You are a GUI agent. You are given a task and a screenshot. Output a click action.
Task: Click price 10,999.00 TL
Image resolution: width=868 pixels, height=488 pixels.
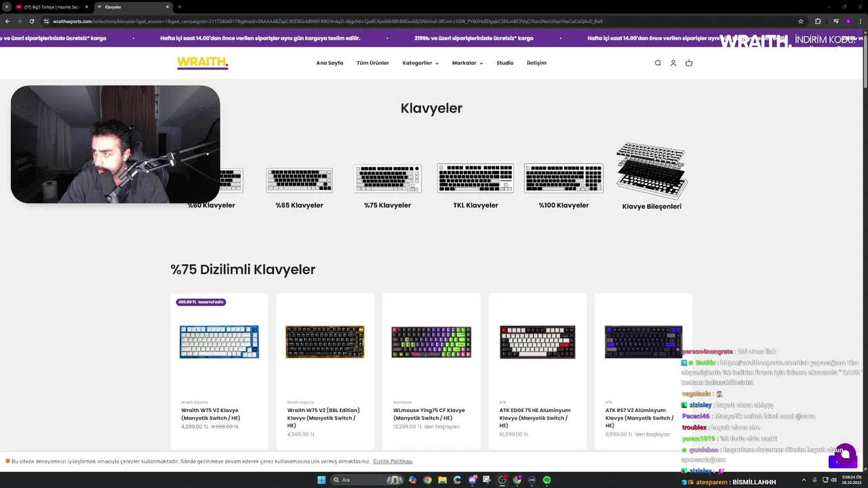pyautogui.click(x=513, y=434)
